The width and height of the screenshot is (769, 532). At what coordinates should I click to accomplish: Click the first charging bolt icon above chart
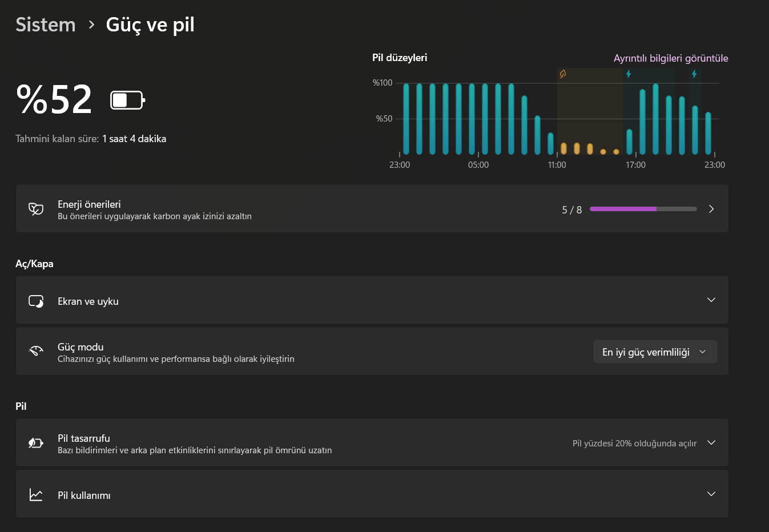pyautogui.click(x=629, y=74)
